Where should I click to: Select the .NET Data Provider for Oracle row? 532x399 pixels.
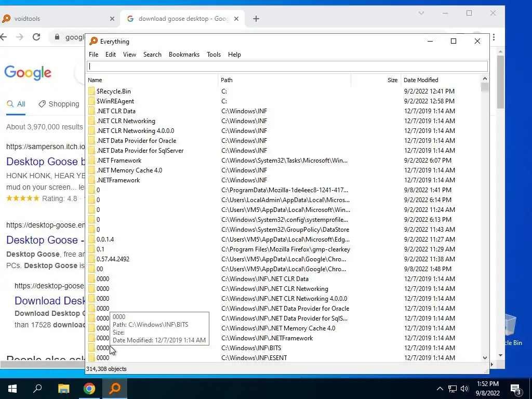(x=284, y=141)
